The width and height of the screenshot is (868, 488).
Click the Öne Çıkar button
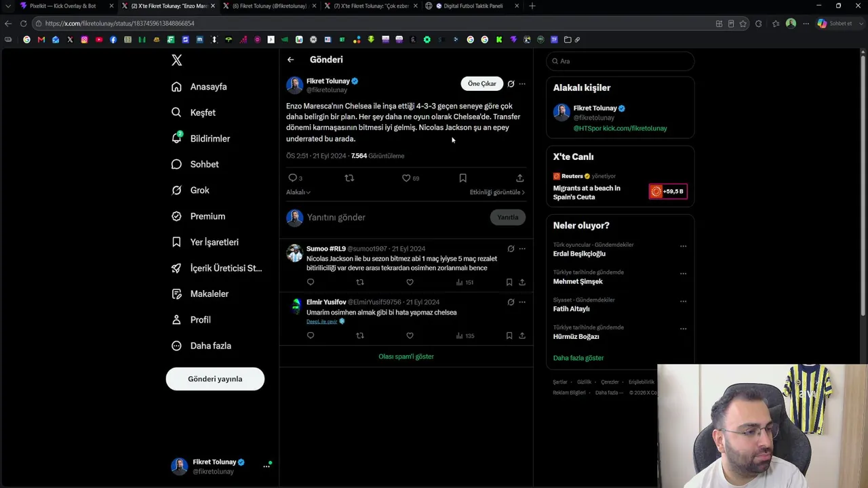point(482,84)
